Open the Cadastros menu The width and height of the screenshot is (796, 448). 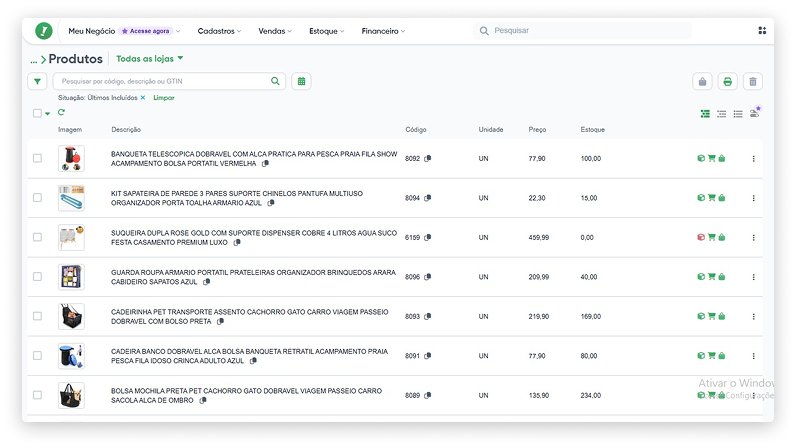[219, 31]
